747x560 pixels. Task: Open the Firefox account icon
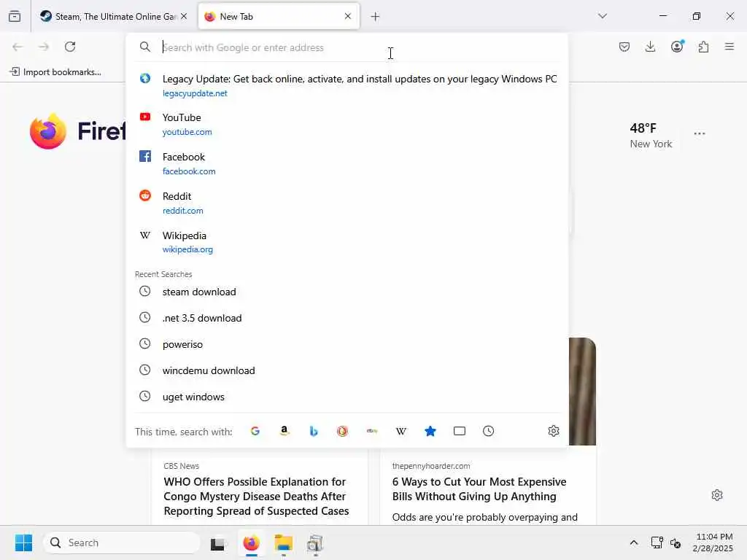click(677, 47)
